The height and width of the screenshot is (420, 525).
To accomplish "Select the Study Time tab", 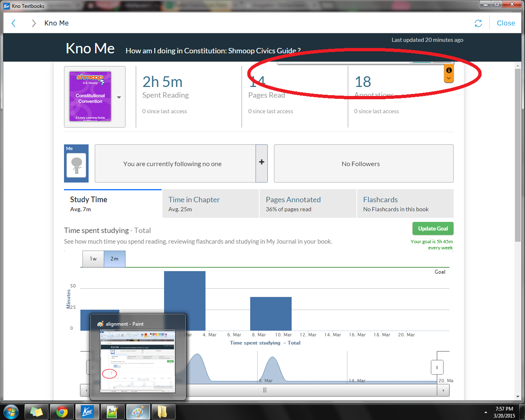I will [113, 204].
